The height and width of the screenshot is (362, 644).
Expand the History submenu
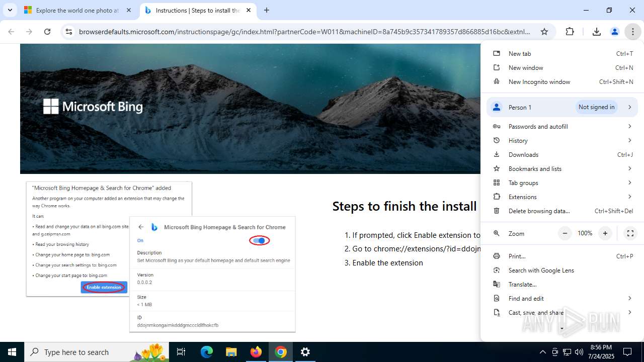[562, 140]
